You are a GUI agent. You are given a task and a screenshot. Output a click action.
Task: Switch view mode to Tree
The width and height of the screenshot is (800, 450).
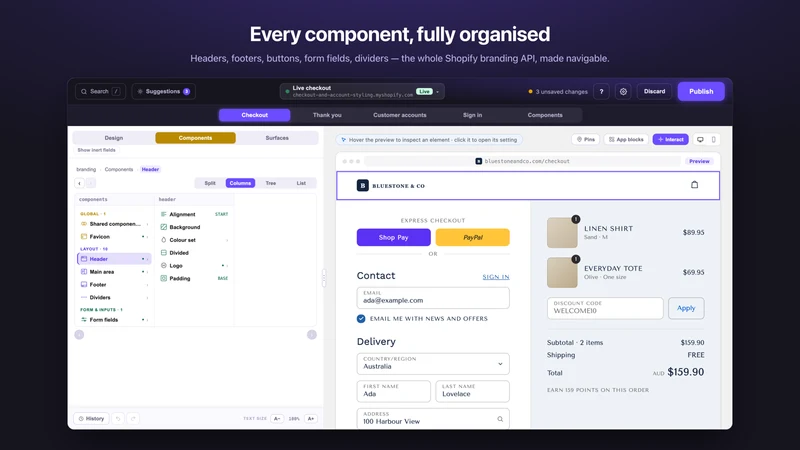(x=271, y=183)
